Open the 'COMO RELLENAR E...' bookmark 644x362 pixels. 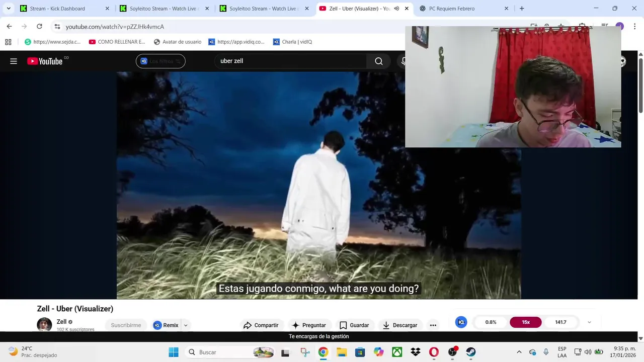pyautogui.click(x=117, y=42)
